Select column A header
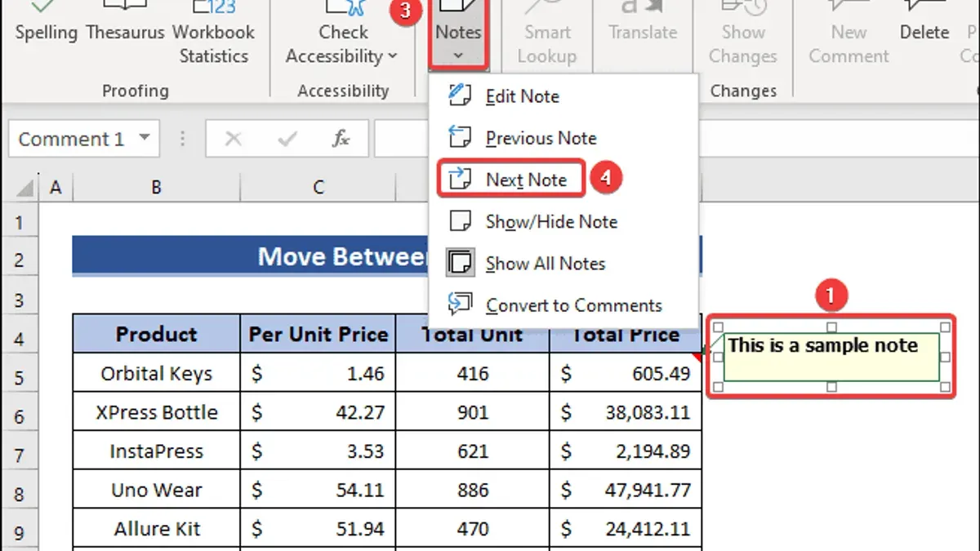Image resolution: width=980 pixels, height=551 pixels. pos(56,188)
